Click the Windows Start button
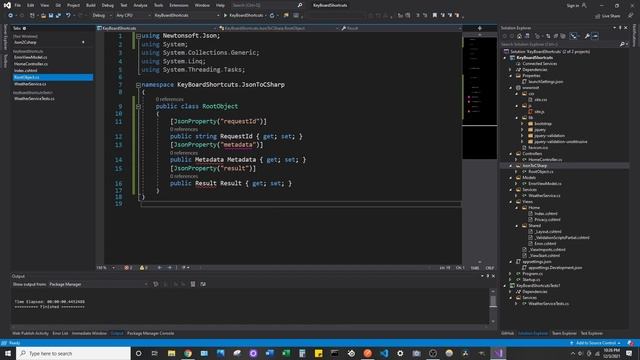 tap(8, 353)
